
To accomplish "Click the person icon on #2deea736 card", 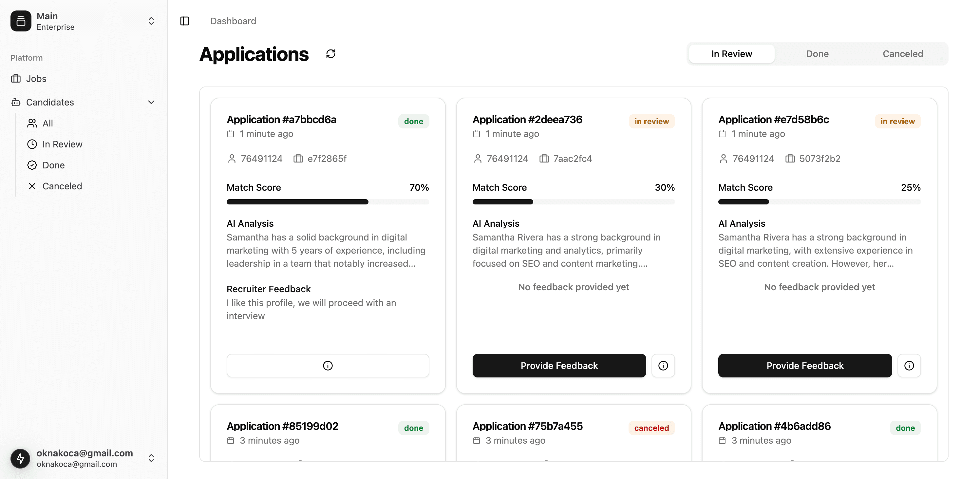I will coord(478,159).
